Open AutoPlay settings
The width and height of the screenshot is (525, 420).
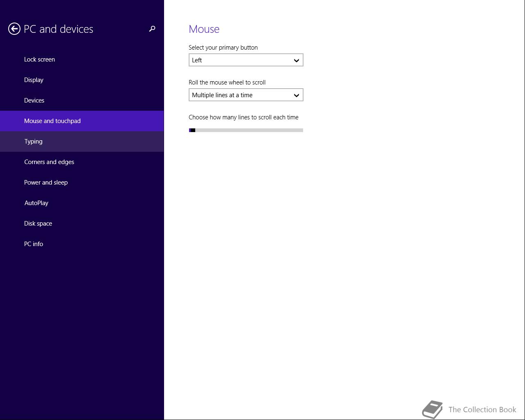pyautogui.click(x=82, y=203)
